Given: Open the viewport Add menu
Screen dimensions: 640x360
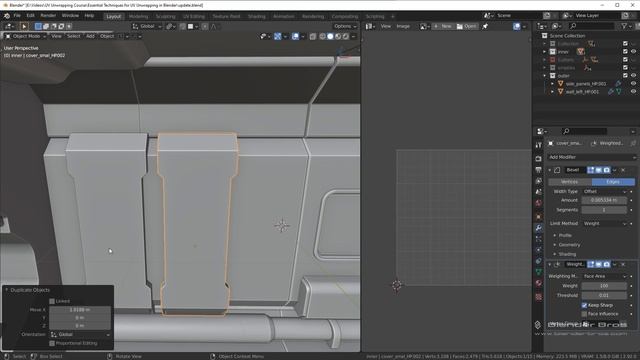Looking at the screenshot, I should coord(90,36).
